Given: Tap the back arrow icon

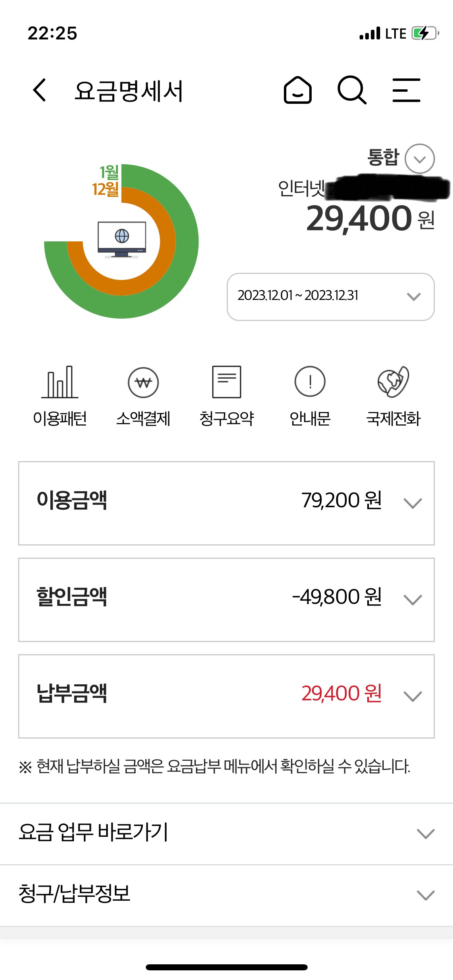Looking at the screenshot, I should (x=39, y=90).
